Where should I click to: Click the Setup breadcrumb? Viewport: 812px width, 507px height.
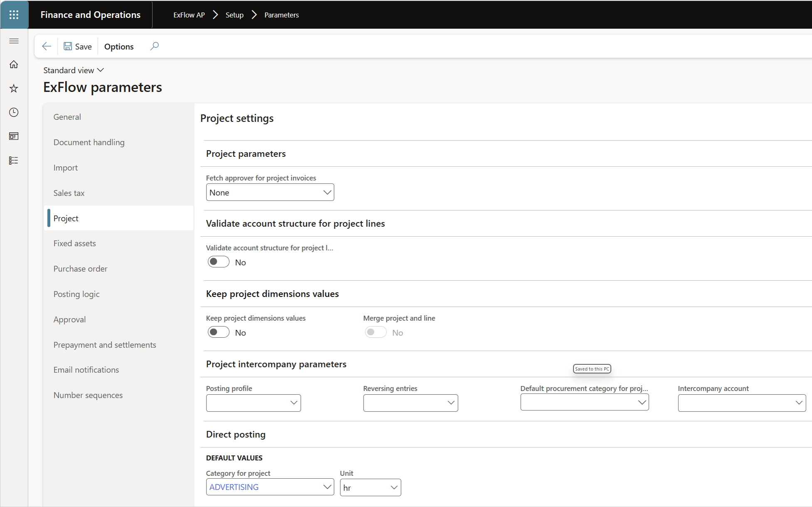(x=234, y=15)
